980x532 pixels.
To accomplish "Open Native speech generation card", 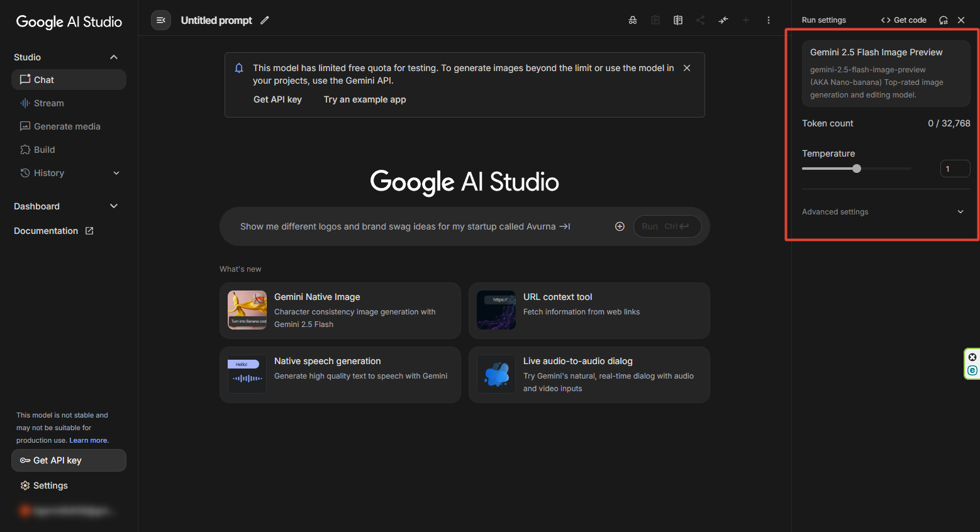I will tap(340, 375).
